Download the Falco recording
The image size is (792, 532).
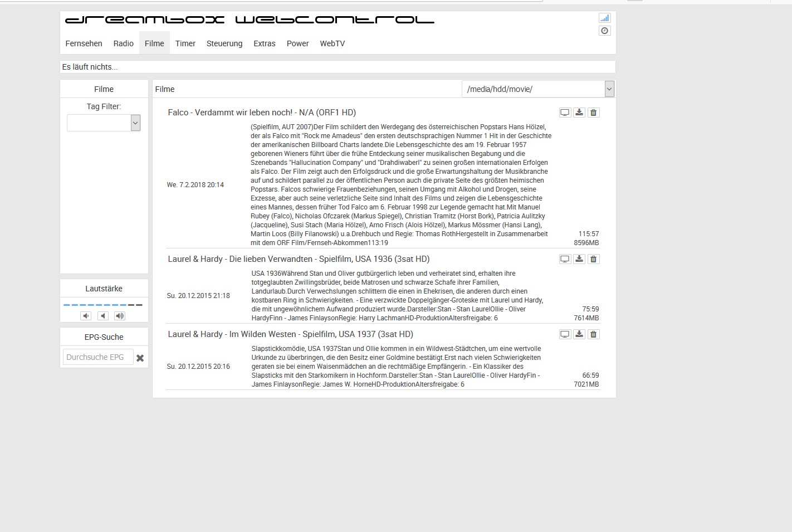(579, 113)
